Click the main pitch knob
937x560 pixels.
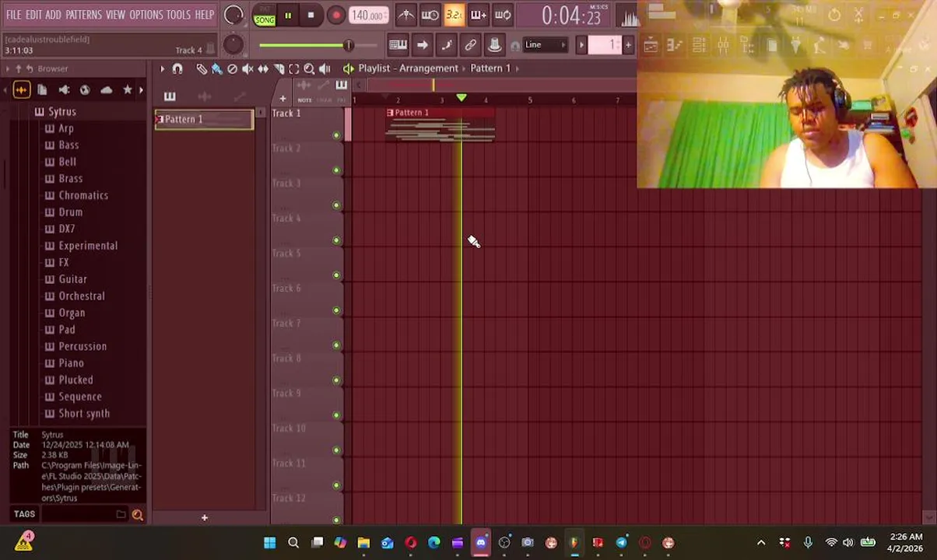233,44
